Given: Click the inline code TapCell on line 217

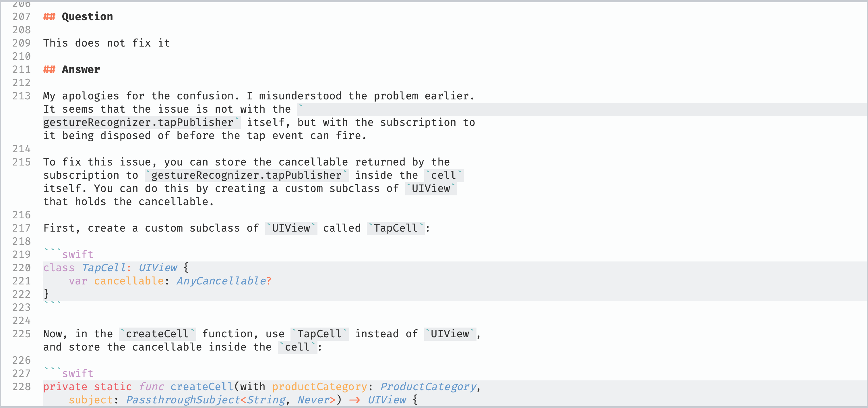Looking at the screenshot, I should point(396,228).
